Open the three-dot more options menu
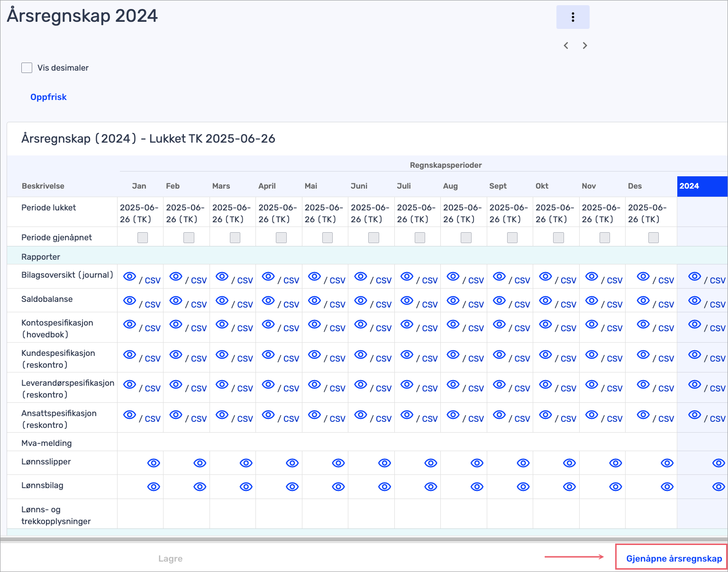 [573, 17]
